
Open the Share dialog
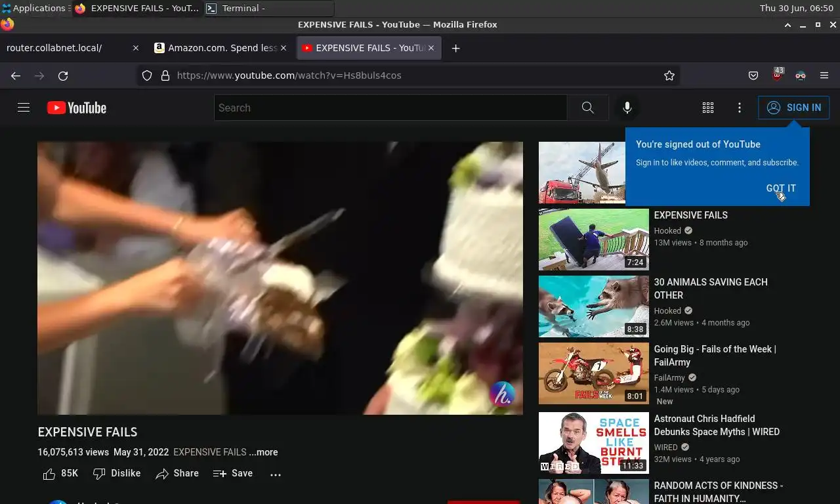pyautogui.click(x=177, y=473)
